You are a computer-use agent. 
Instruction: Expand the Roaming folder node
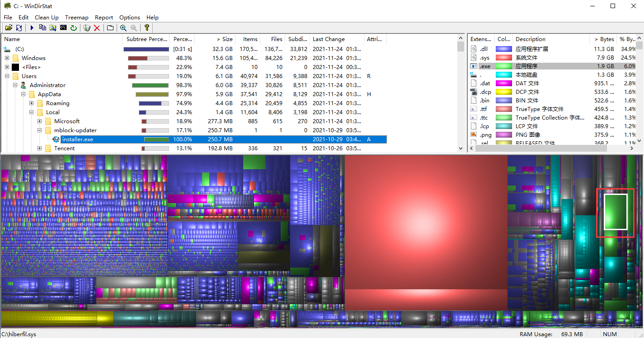pyautogui.click(x=31, y=103)
